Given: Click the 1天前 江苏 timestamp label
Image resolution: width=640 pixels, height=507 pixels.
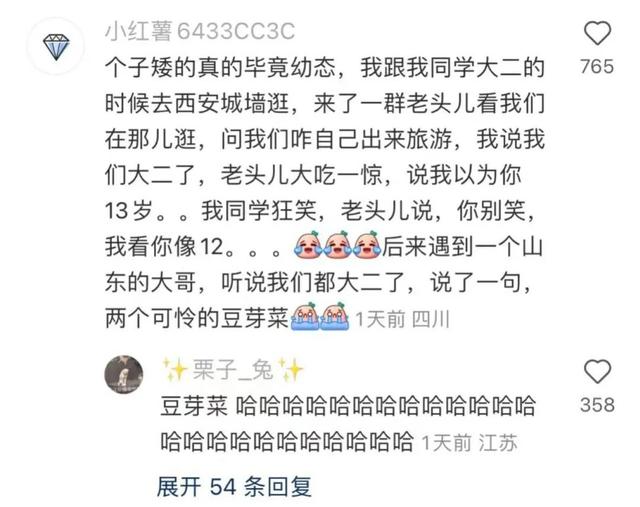Looking at the screenshot, I should pos(469,443).
